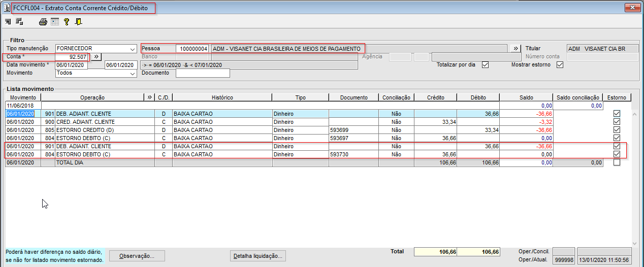Toggle the Totalizar por dia checkbox
Image resolution: width=644 pixels, height=267 pixels.
click(485, 65)
